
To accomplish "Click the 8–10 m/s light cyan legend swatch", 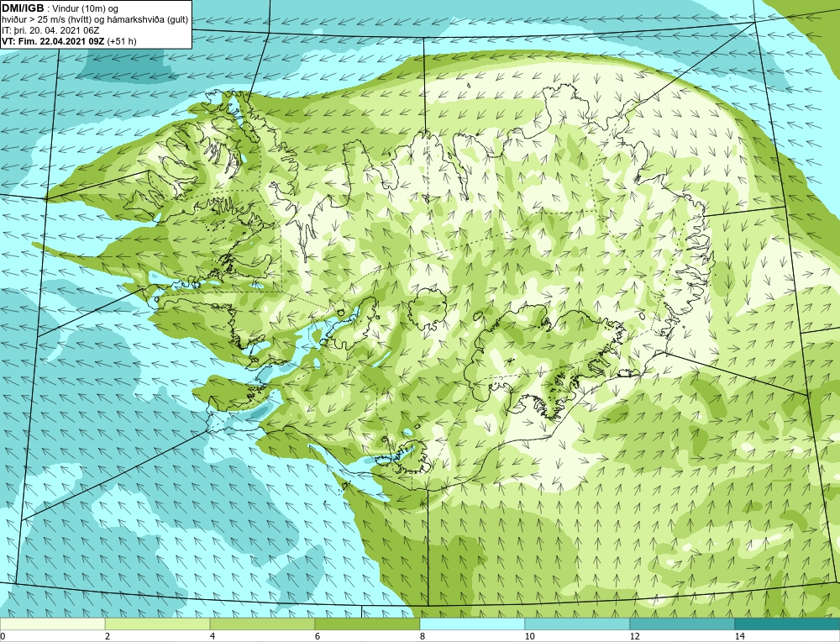I will (472, 624).
